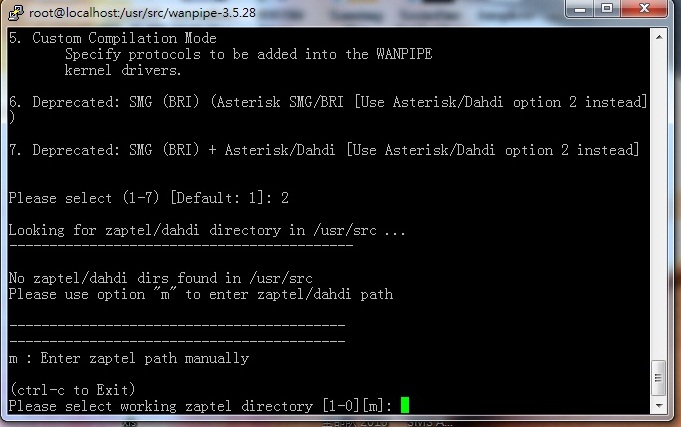
Task: Open the PuTTY system menu icon
Action: tap(16, 13)
